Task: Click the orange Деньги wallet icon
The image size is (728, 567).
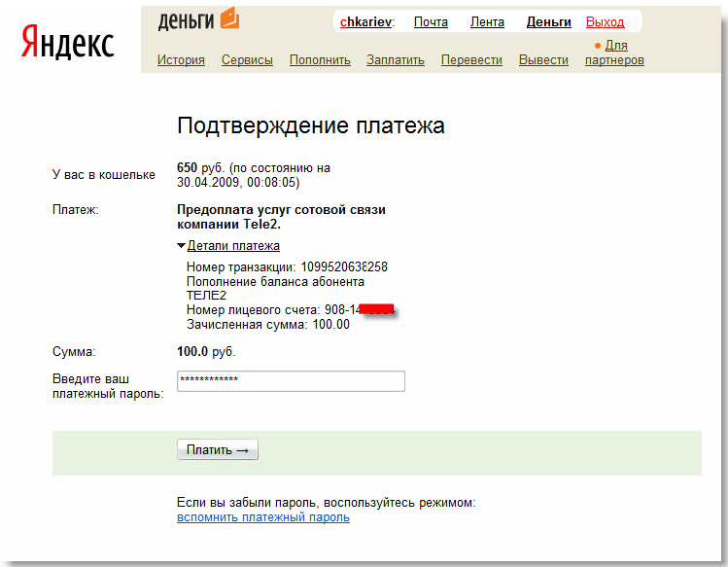Action: 229,18
